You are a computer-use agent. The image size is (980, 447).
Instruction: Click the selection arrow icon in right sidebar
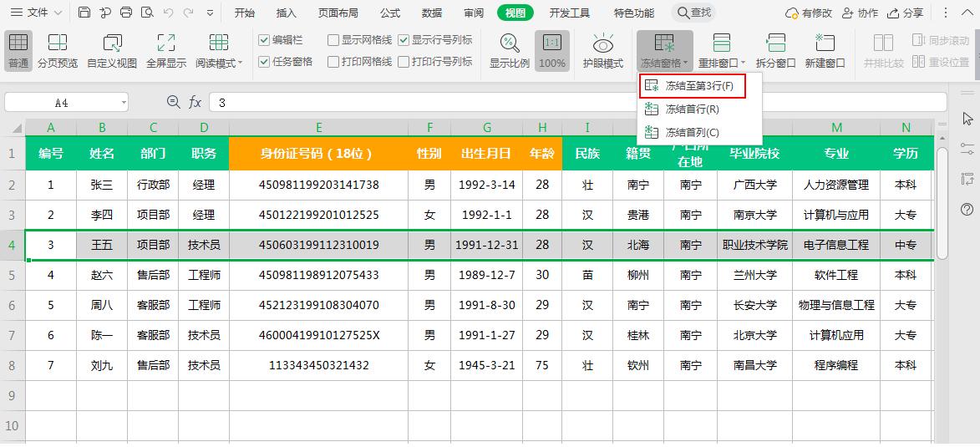967,119
